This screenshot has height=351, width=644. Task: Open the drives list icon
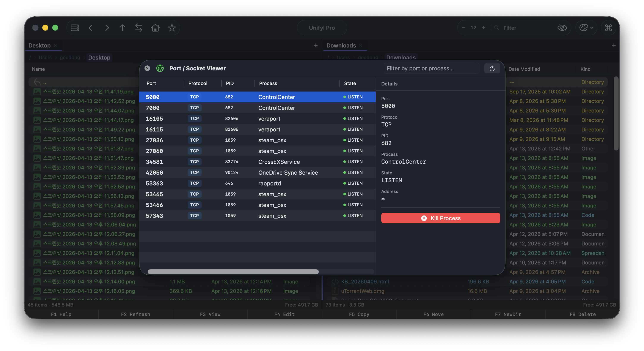74,28
